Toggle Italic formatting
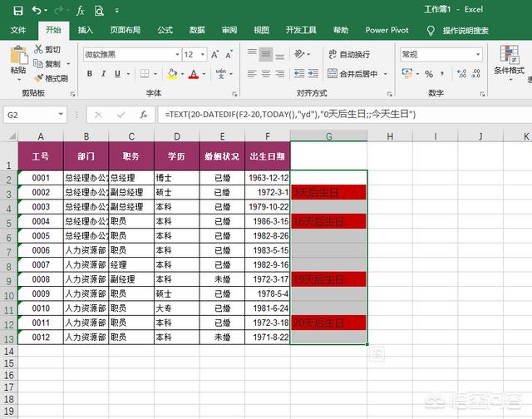Viewport: 532px width, 419px height. tap(103, 74)
